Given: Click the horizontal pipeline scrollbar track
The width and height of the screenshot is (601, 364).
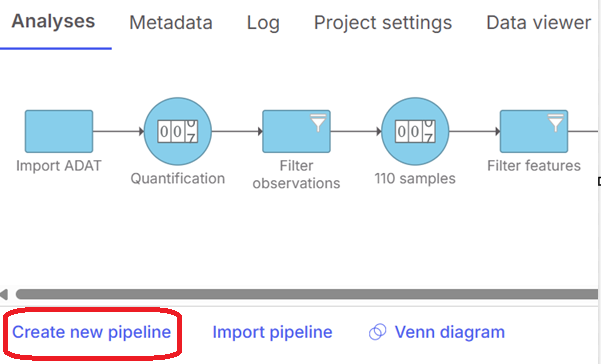Looking at the screenshot, I should point(307,294).
